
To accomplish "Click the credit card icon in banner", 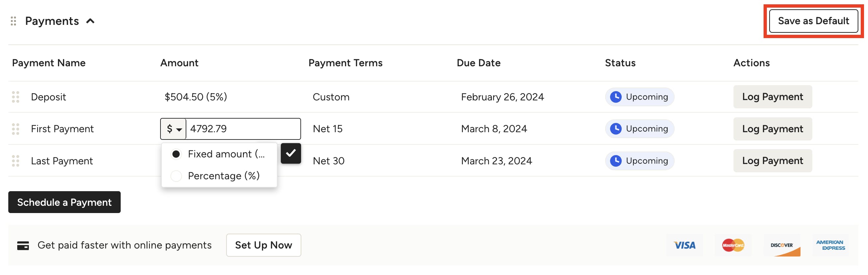I will point(23,246).
